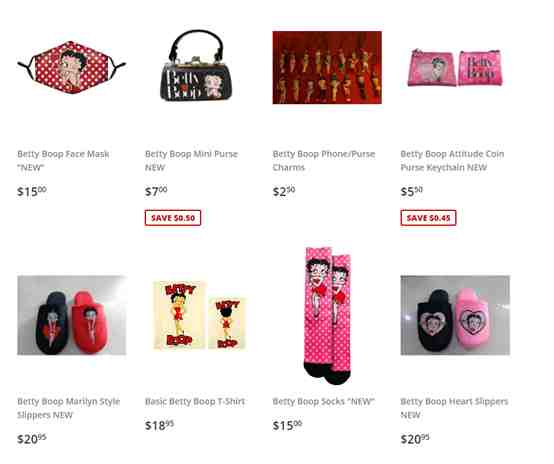Click the SAVE $0.45 badge
The image size is (554, 464).
(428, 218)
